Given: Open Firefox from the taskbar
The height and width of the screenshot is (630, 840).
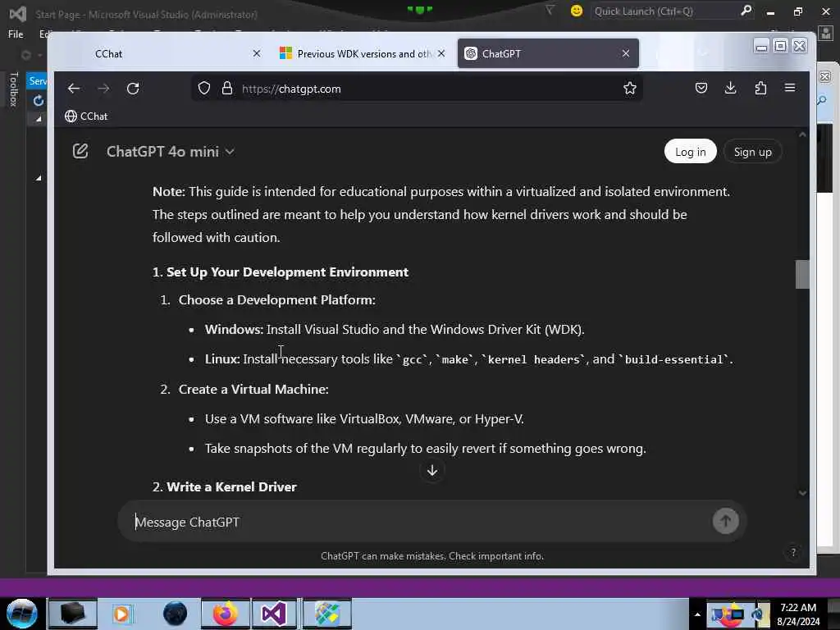Looking at the screenshot, I should click(225, 614).
